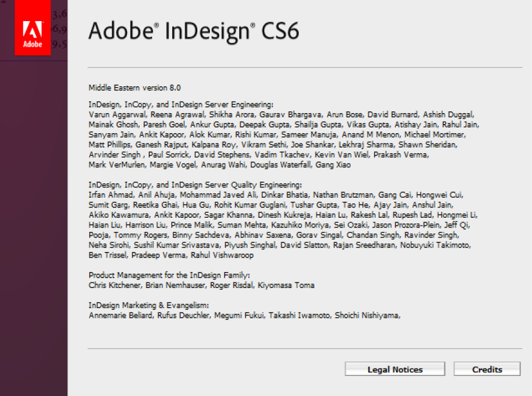This screenshot has width=532, height=396.
Task: Click the InDesign Marketing & Evangelism heading
Action: click(148, 305)
